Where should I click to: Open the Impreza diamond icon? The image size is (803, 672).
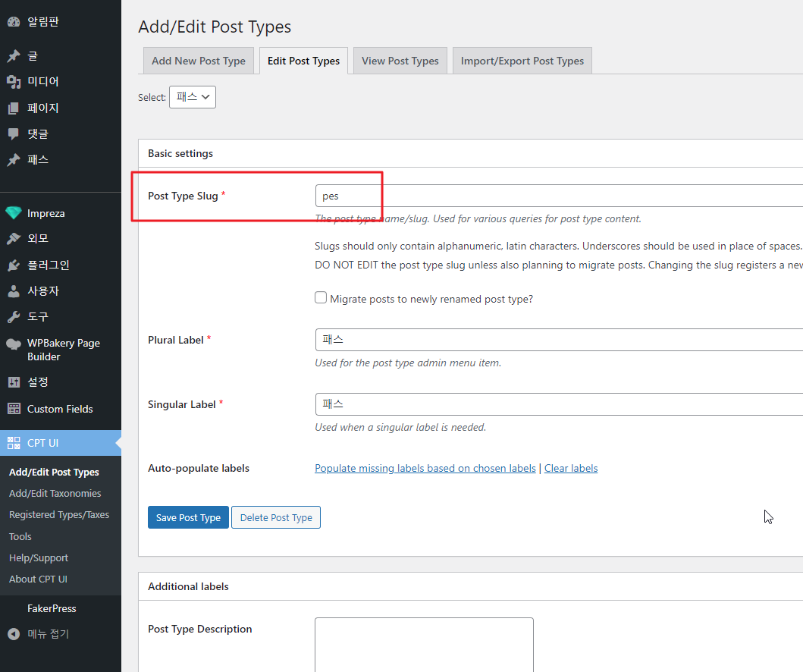coord(14,213)
